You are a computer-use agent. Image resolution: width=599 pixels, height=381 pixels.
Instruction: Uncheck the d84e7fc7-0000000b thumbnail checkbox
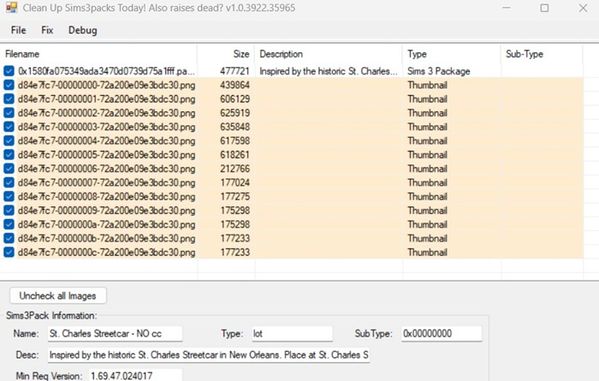[9, 238]
